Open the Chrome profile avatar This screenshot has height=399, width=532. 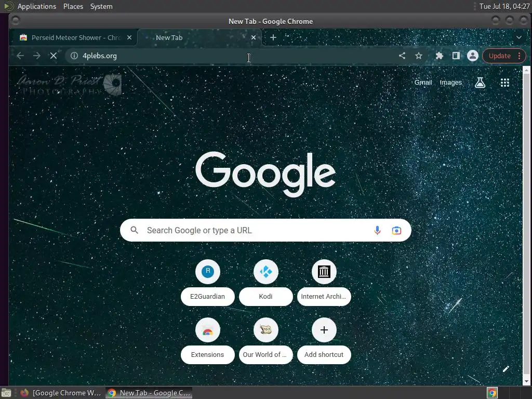coord(472,56)
